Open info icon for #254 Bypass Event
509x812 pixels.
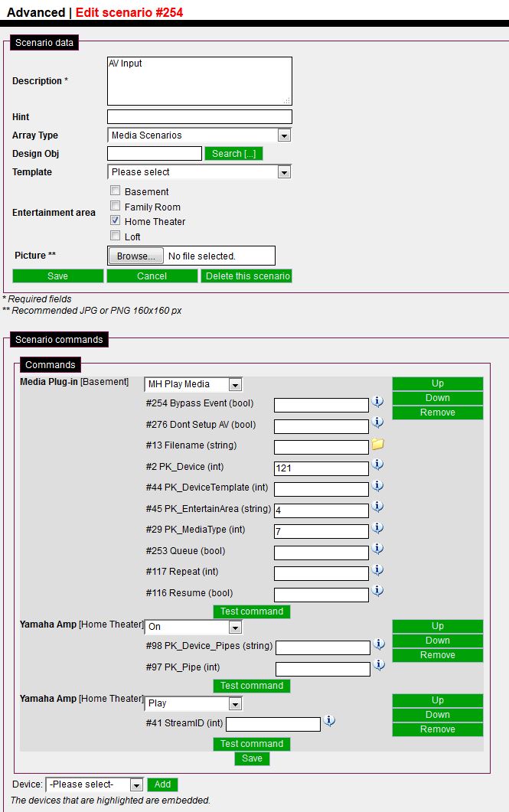point(378,401)
